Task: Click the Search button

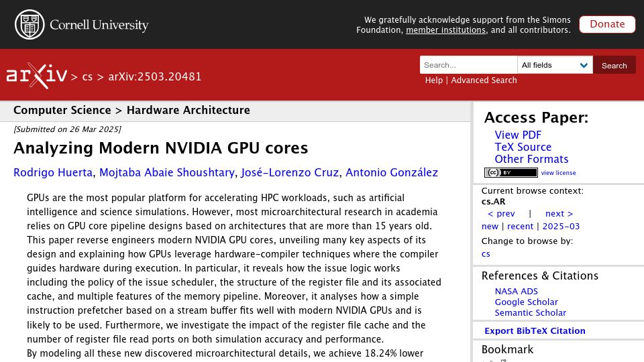Action: pos(614,65)
